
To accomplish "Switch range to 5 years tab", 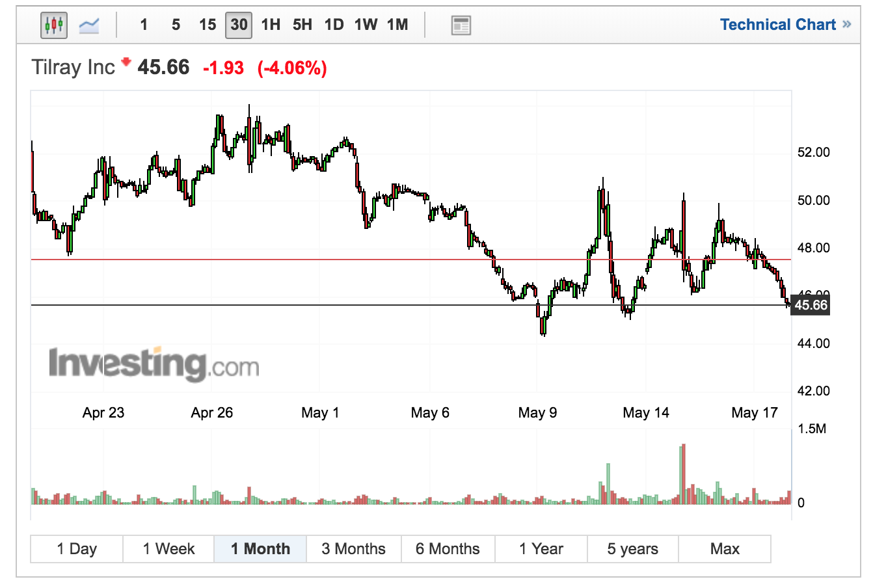I will click(x=632, y=549).
